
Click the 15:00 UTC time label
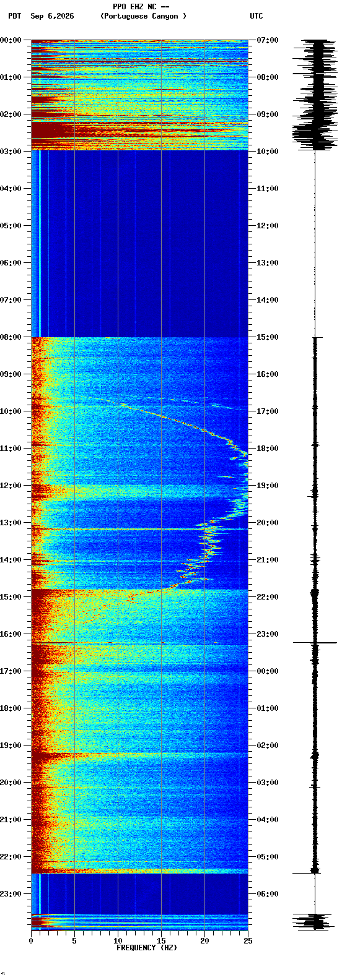coord(268,337)
